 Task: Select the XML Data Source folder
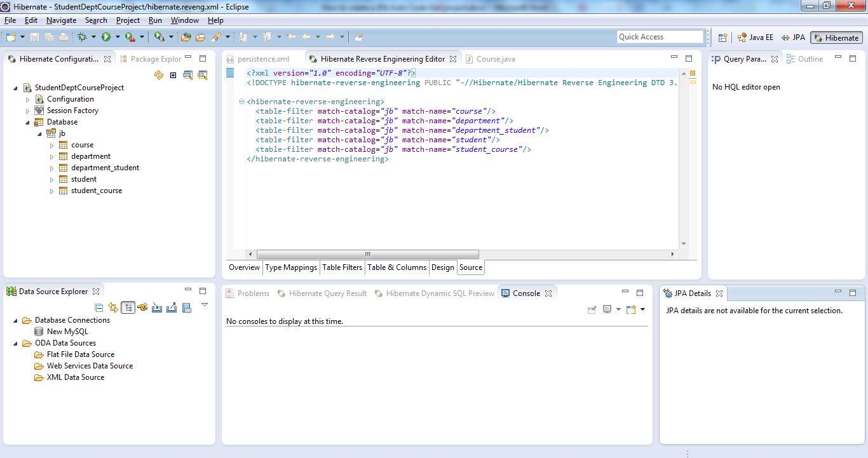tap(75, 377)
